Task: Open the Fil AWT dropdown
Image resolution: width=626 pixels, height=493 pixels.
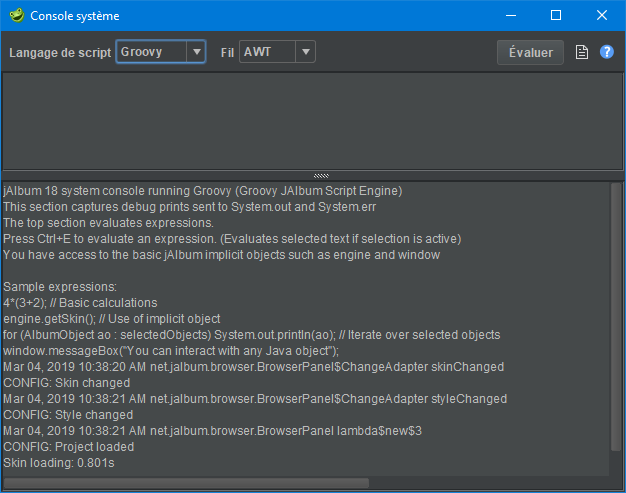Action: (x=277, y=51)
